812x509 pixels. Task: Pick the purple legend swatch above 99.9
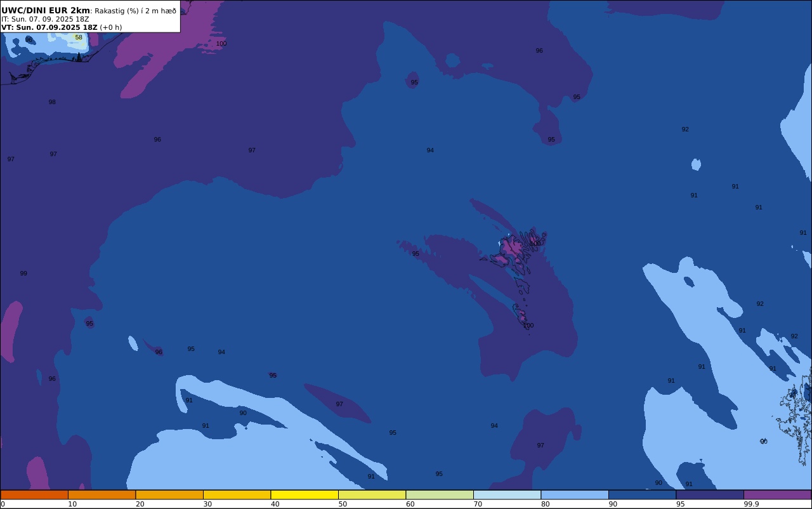[x=777, y=494]
